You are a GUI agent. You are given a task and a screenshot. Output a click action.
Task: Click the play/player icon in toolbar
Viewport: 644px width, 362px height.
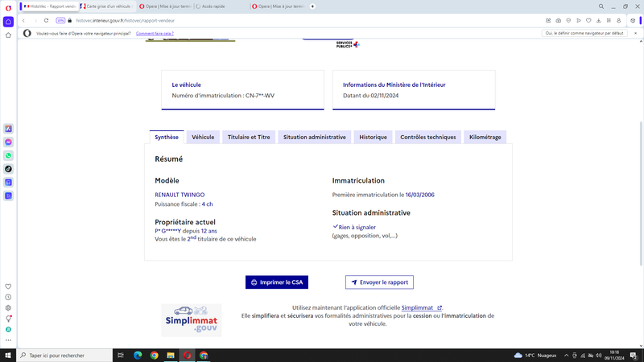tap(579, 21)
